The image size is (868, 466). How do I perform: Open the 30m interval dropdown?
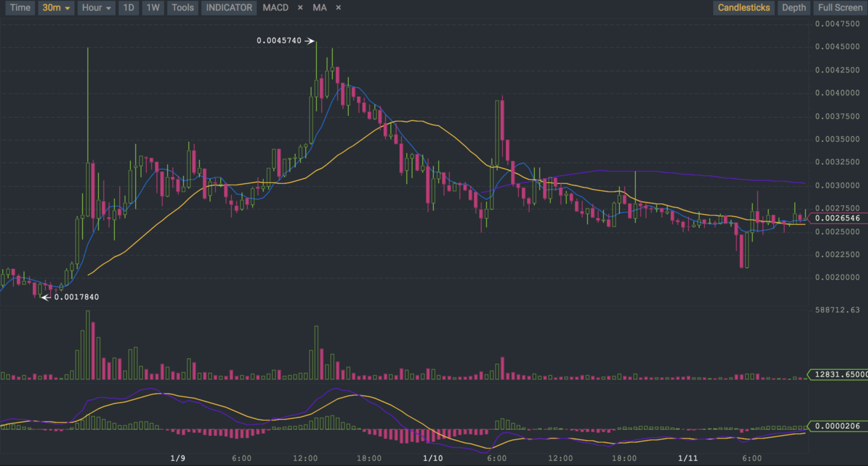pyautogui.click(x=57, y=8)
